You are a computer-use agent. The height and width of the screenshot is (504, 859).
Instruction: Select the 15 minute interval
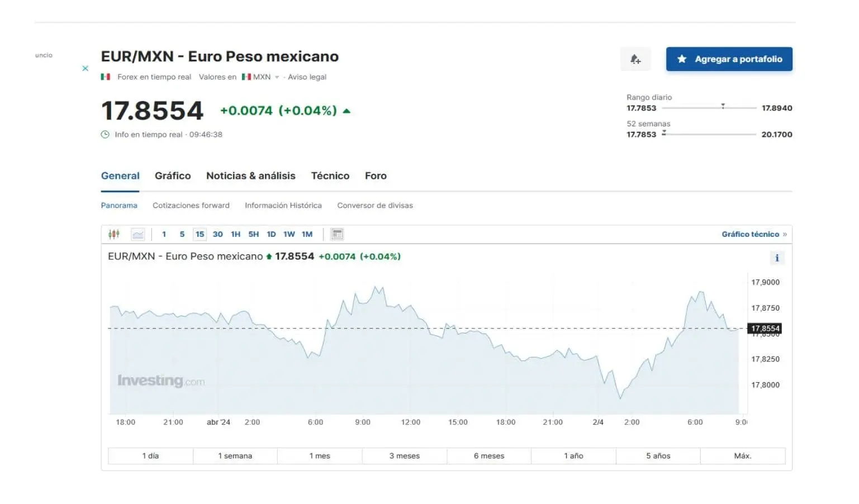pyautogui.click(x=200, y=234)
